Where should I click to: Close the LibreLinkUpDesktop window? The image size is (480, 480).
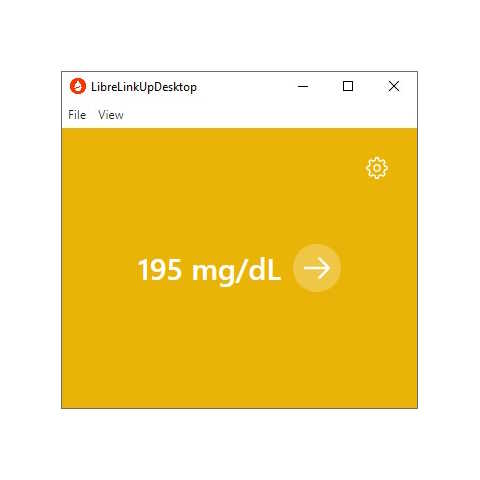pyautogui.click(x=394, y=86)
